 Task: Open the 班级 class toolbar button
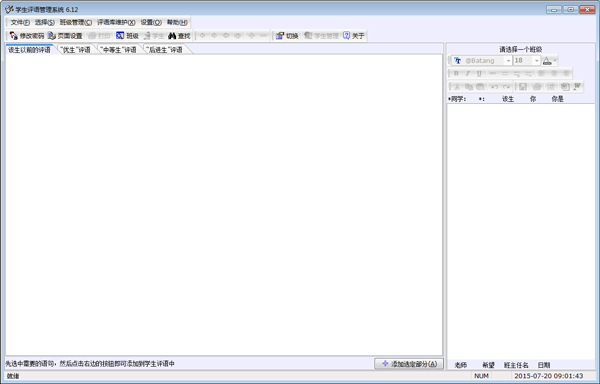tap(127, 36)
